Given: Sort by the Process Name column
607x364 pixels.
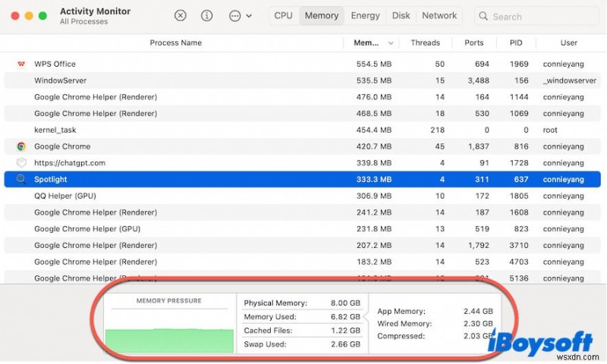Looking at the screenshot, I should (176, 42).
